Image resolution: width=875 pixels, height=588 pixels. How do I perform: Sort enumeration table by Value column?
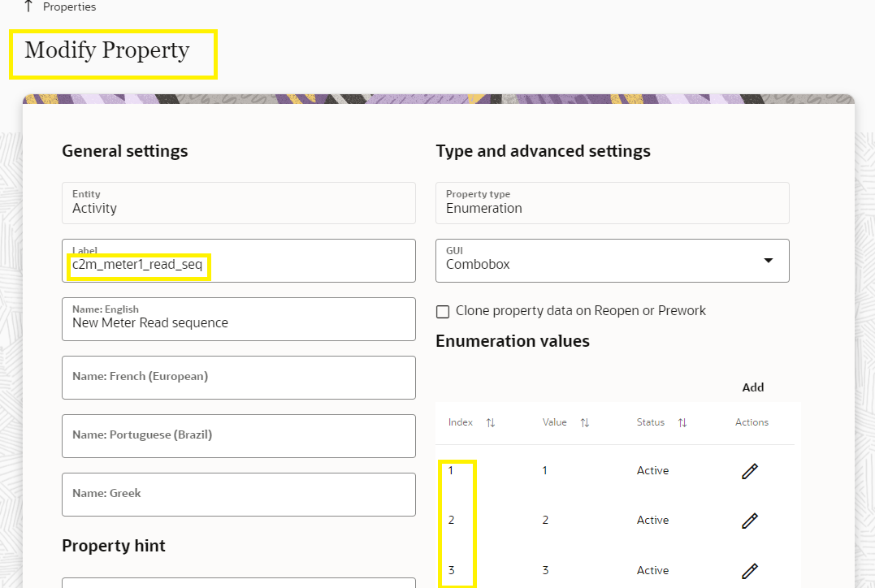point(585,423)
